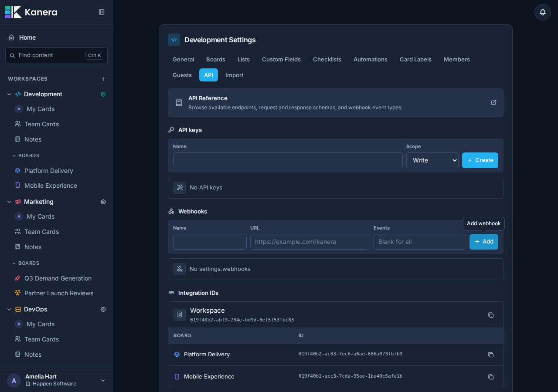Viewport: 558px width, 392px height.
Task: Click the Platform Delivery row in ID table
Action: click(336, 355)
